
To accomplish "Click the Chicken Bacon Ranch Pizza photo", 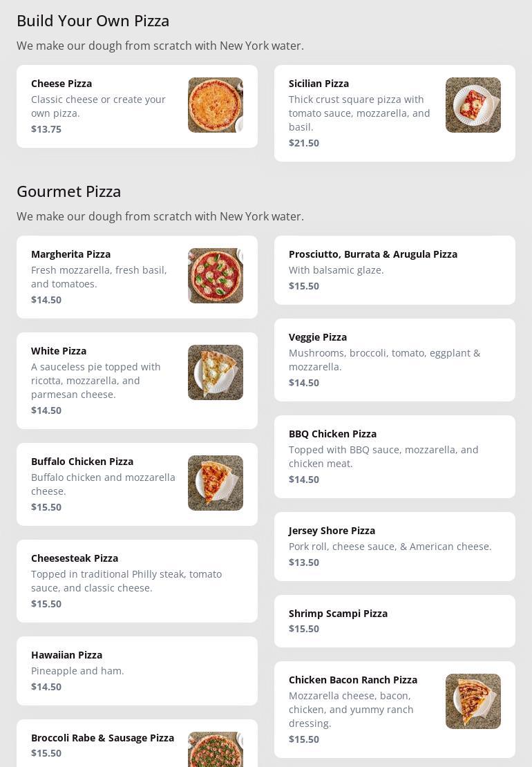I will pyautogui.click(x=473, y=701).
